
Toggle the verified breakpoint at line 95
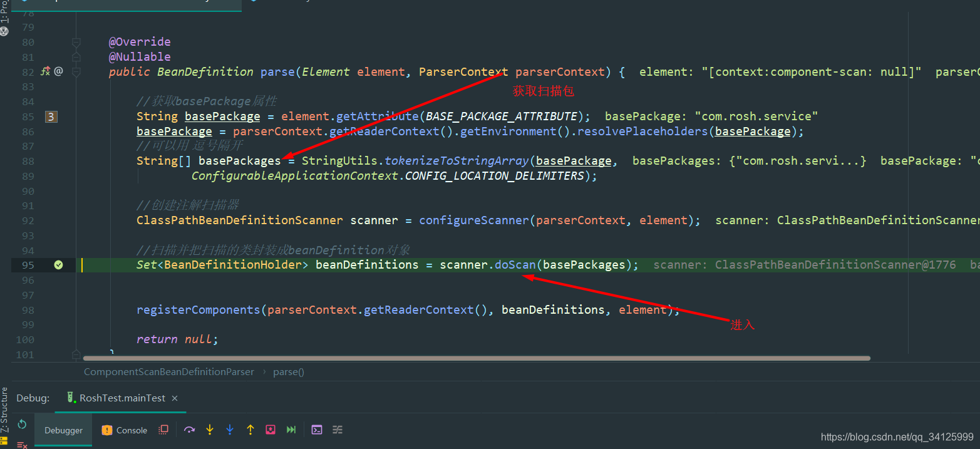pyautogui.click(x=58, y=265)
